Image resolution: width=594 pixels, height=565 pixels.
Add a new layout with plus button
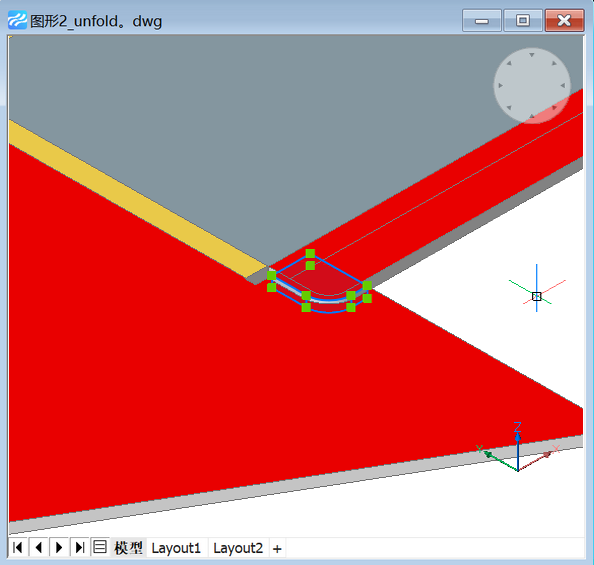coord(277,549)
